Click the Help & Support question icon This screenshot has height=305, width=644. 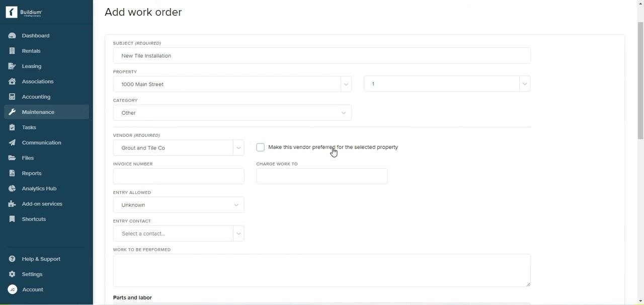point(12,259)
